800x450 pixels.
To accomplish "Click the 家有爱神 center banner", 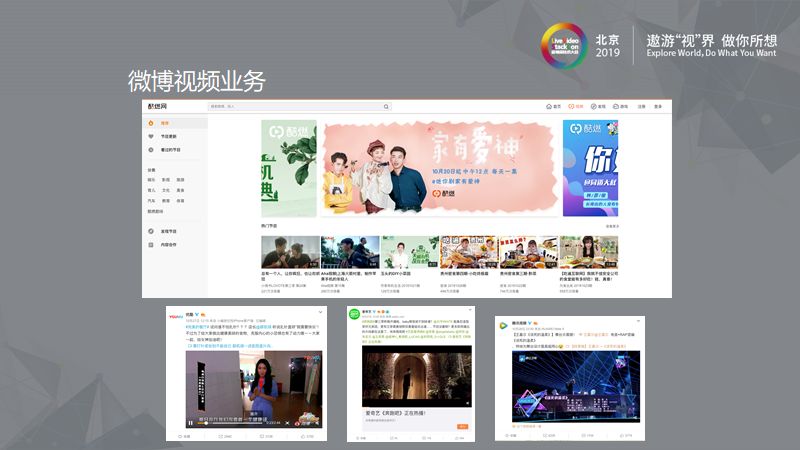I will click(x=439, y=168).
